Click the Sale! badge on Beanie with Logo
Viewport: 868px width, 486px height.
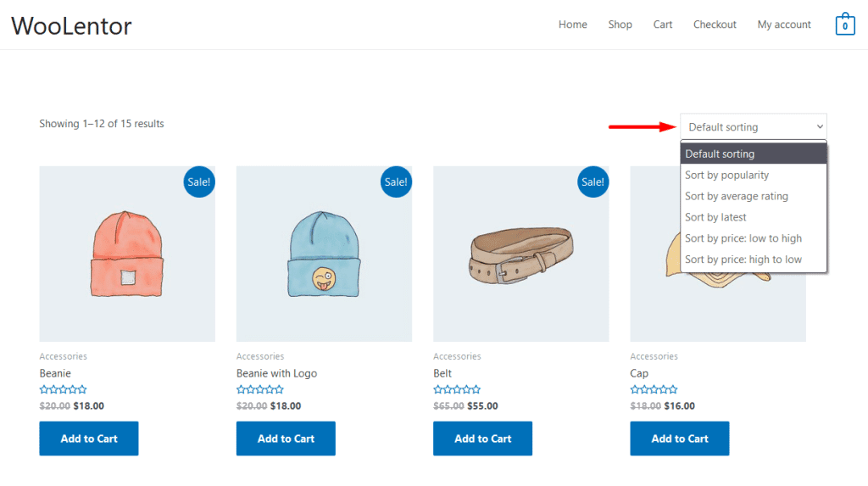396,182
